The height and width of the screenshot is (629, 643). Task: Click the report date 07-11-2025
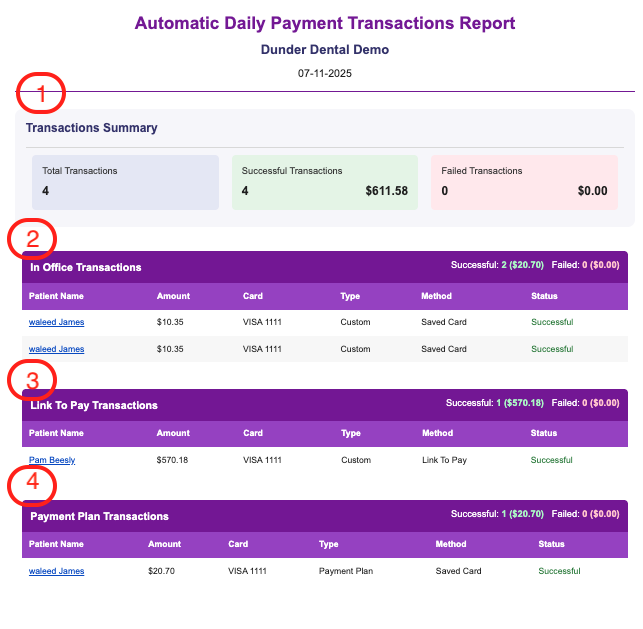click(325, 73)
